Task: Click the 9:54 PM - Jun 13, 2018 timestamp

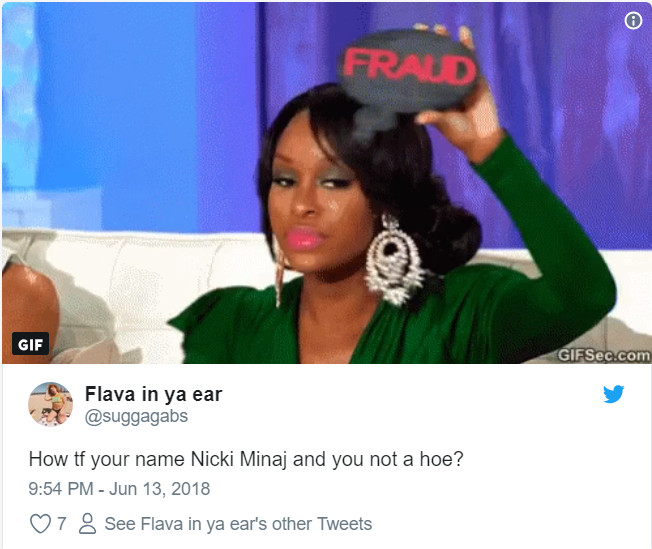Action: point(119,489)
